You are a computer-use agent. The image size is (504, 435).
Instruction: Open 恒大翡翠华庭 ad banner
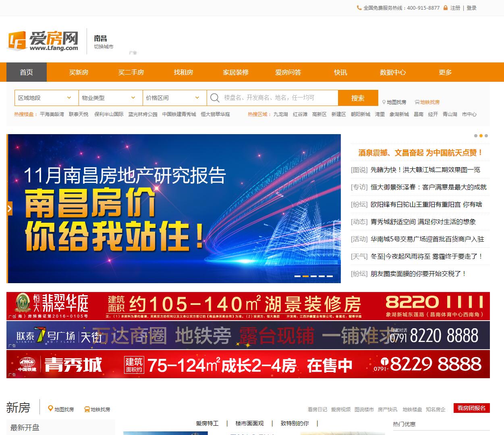coord(248,306)
